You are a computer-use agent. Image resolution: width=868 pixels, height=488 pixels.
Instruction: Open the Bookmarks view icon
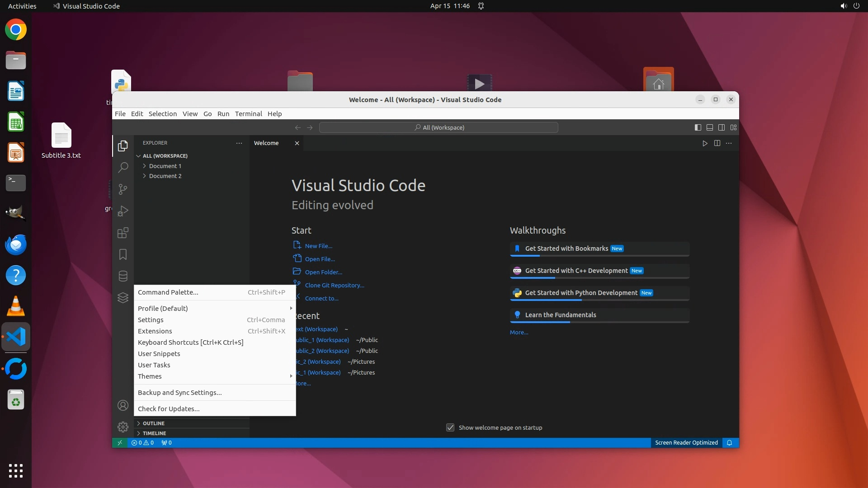tap(123, 254)
